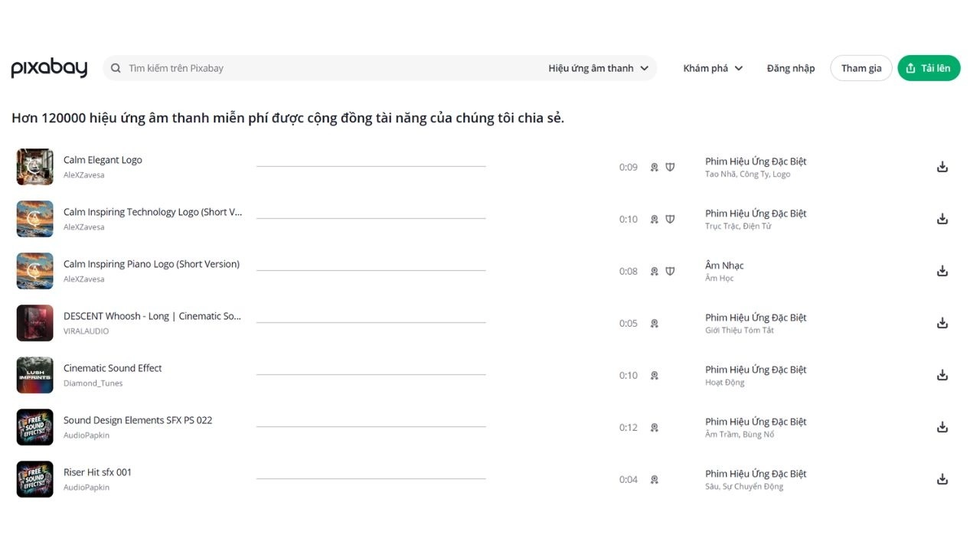Play DESCENT Whoosh thumbnail

35,323
